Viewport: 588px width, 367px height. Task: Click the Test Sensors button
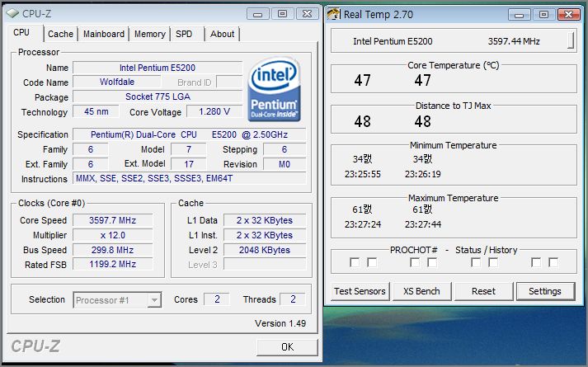360,291
